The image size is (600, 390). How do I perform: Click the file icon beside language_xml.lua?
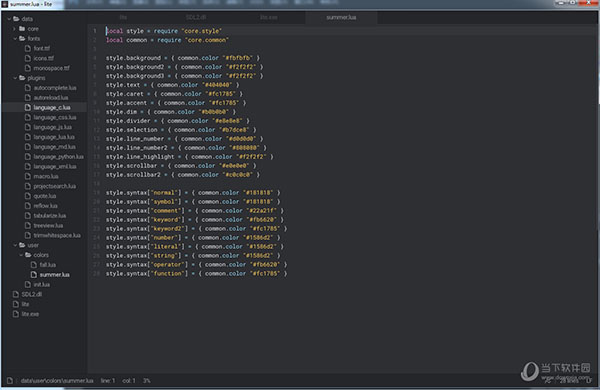pos(28,166)
